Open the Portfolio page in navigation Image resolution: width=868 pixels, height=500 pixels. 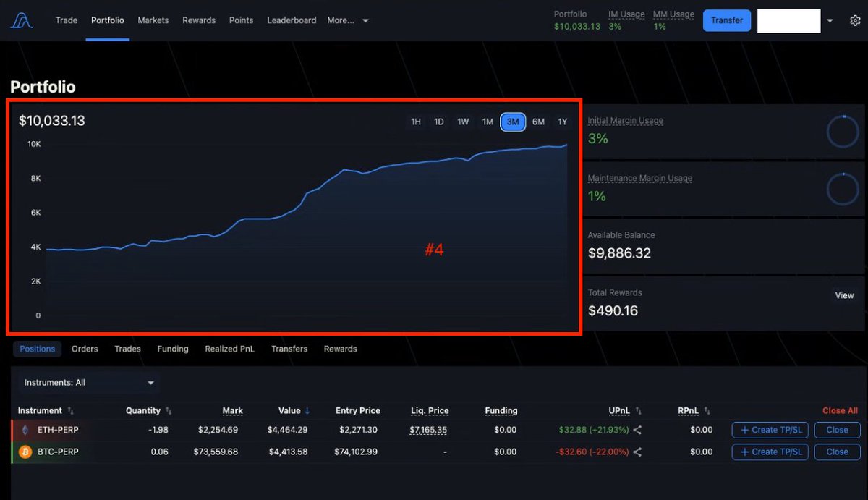[x=108, y=20]
